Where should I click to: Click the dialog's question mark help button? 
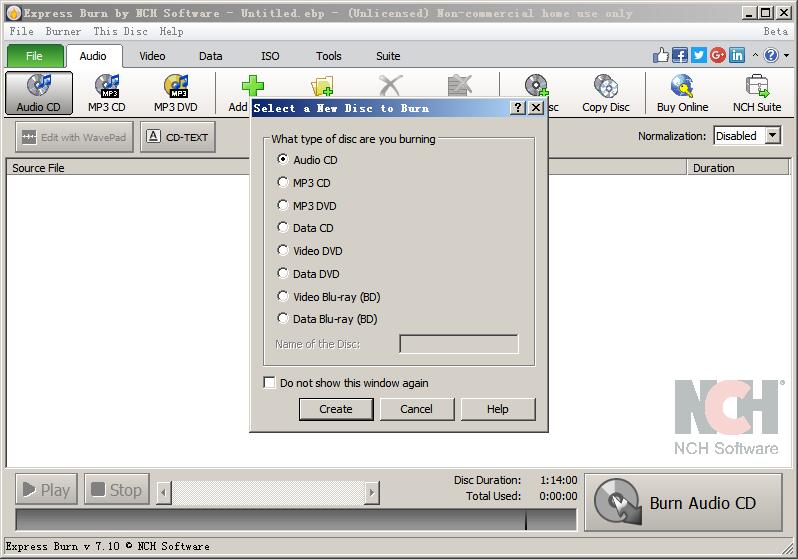[518, 107]
